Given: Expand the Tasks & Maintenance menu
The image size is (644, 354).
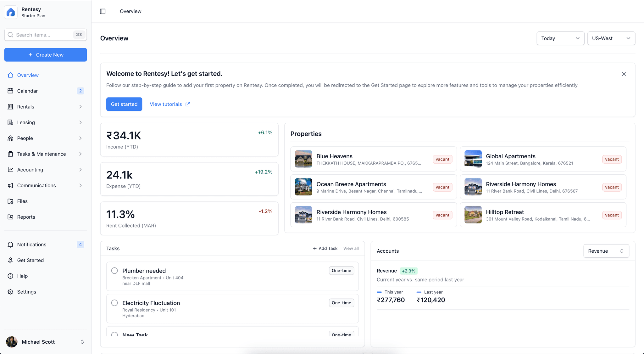Looking at the screenshot, I should point(41,154).
